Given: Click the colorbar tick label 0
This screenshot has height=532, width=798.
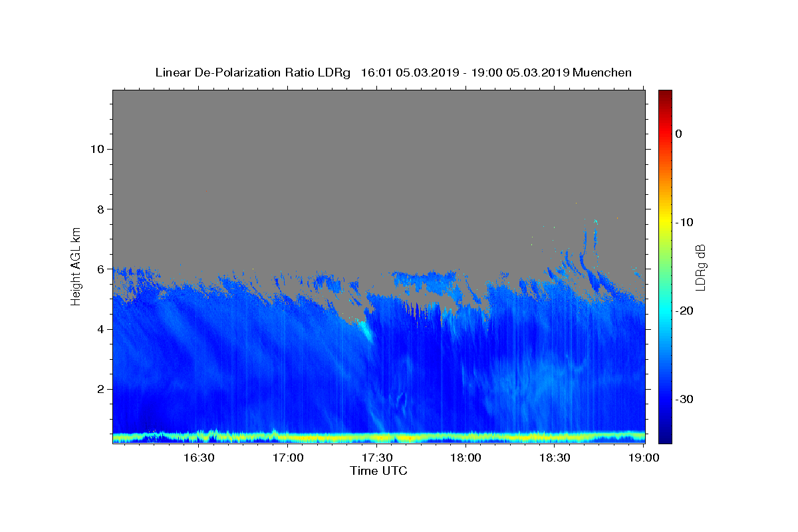Looking at the screenshot, I should tap(679, 134).
